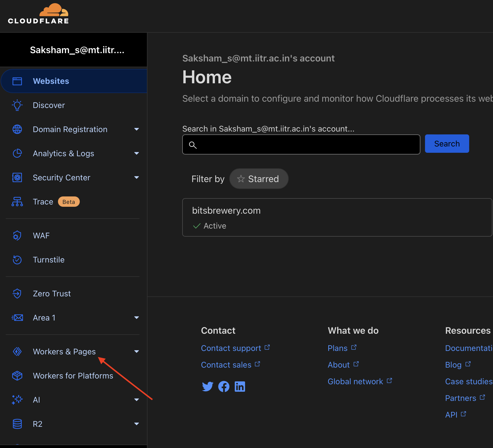Image resolution: width=493 pixels, height=448 pixels.
Task: Click the green Active checkmark for bitsbrewery.com
Action: [x=197, y=226]
